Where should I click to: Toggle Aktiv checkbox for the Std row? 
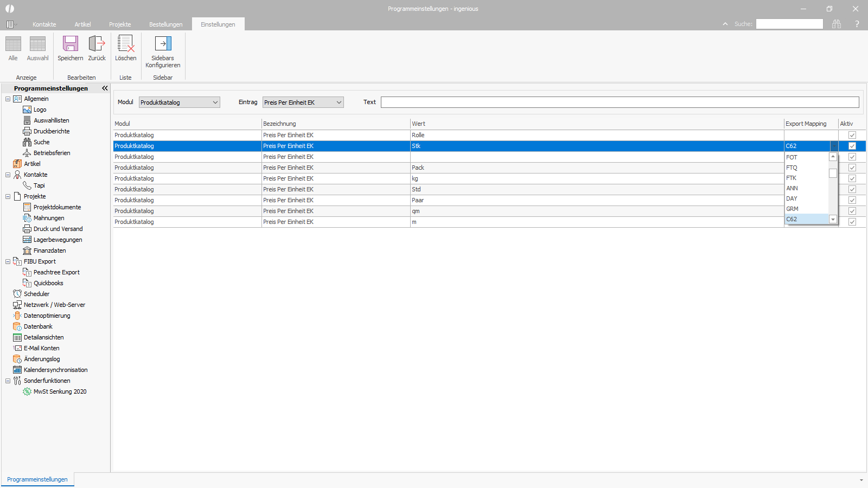852,189
